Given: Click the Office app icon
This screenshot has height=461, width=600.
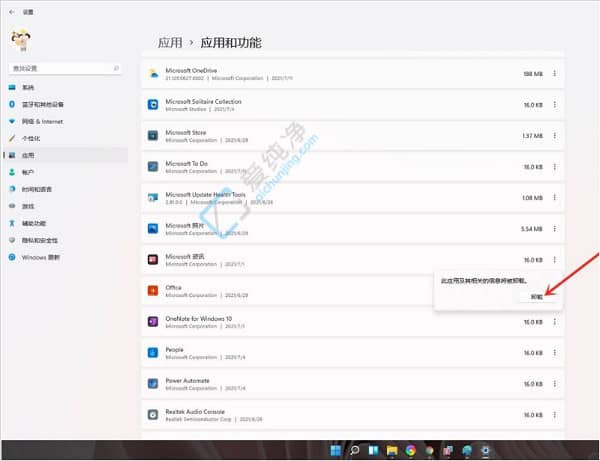Looking at the screenshot, I should pos(153,291).
